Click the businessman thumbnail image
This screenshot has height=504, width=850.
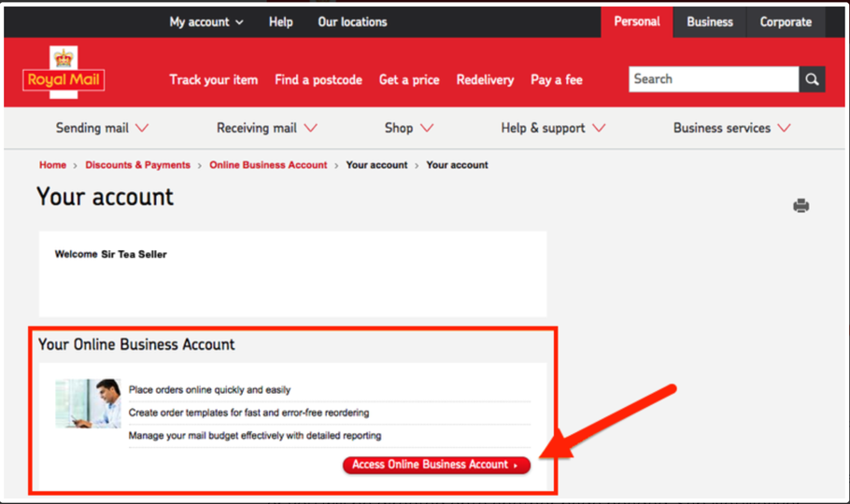pos(88,404)
